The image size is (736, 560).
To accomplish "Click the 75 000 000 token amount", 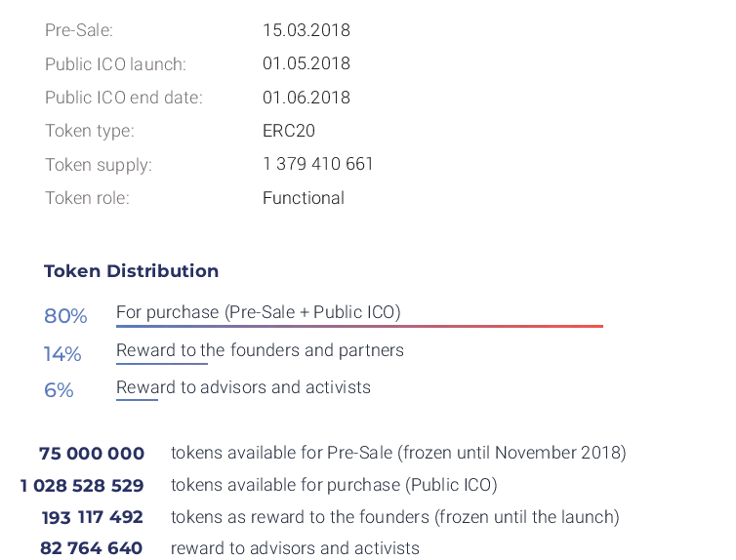I will 92,454.
